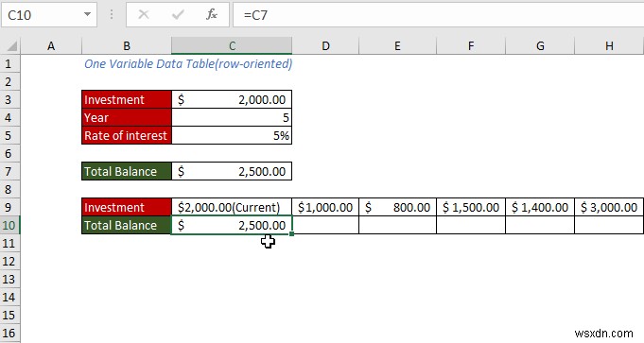Select row 15 header
This screenshot has height=343, width=644.
click(x=9, y=315)
